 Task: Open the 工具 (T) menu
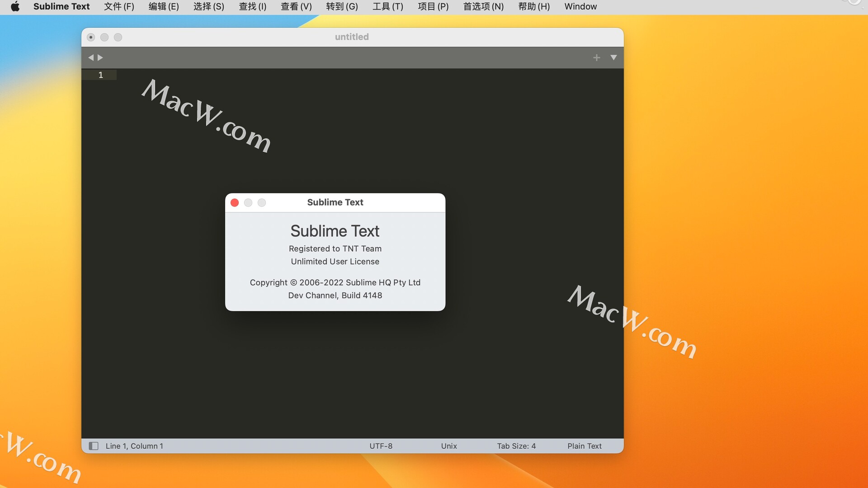tap(388, 6)
